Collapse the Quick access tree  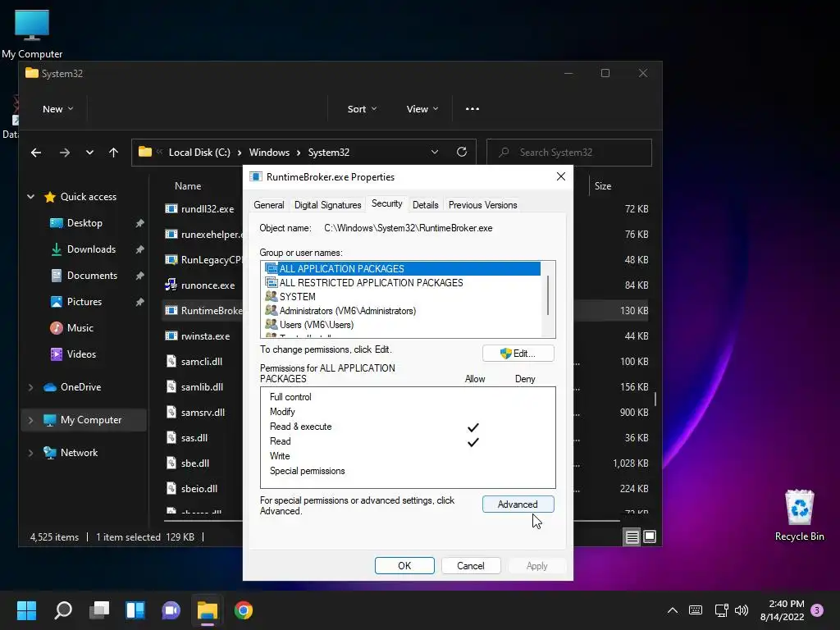30,197
